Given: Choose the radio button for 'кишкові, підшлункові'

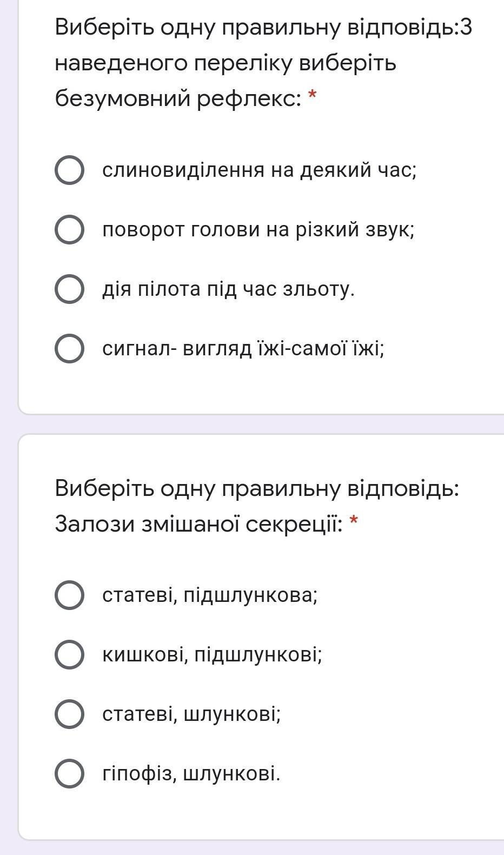Looking at the screenshot, I should click(x=69, y=654).
